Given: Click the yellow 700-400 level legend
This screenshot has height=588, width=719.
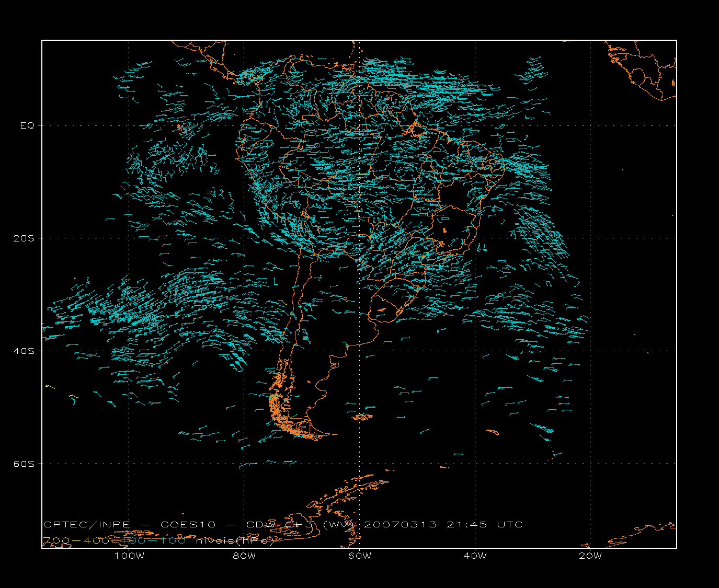Looking at the screenshot, I should click(x=76, y=541).
